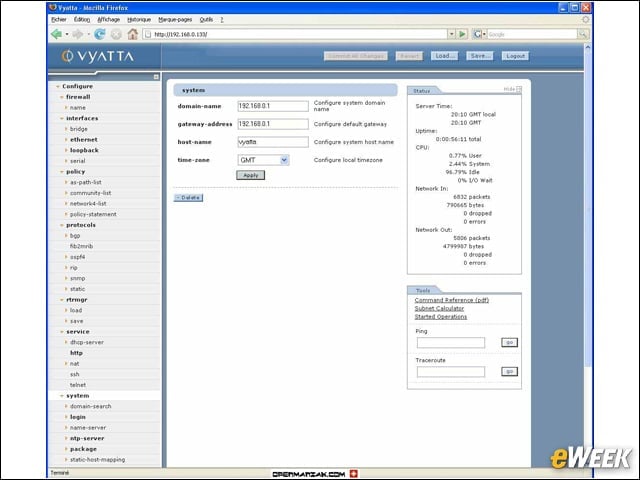Select package under system

coord(83,449)
